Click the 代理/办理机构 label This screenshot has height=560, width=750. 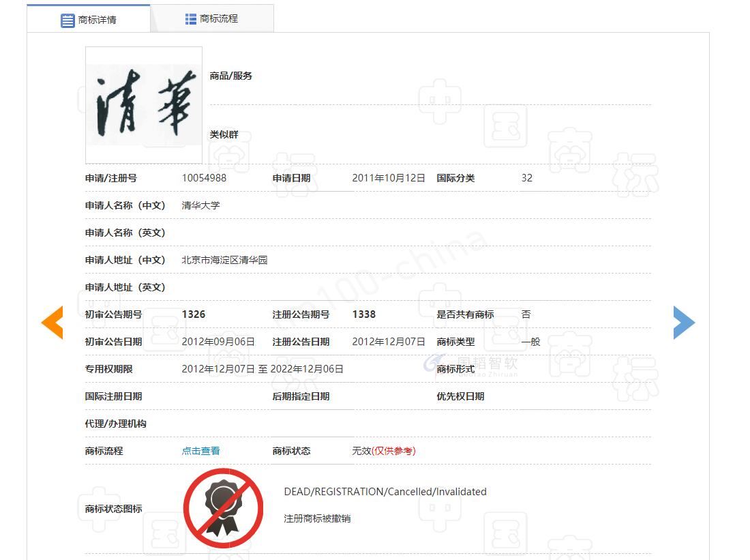(116, 424)
